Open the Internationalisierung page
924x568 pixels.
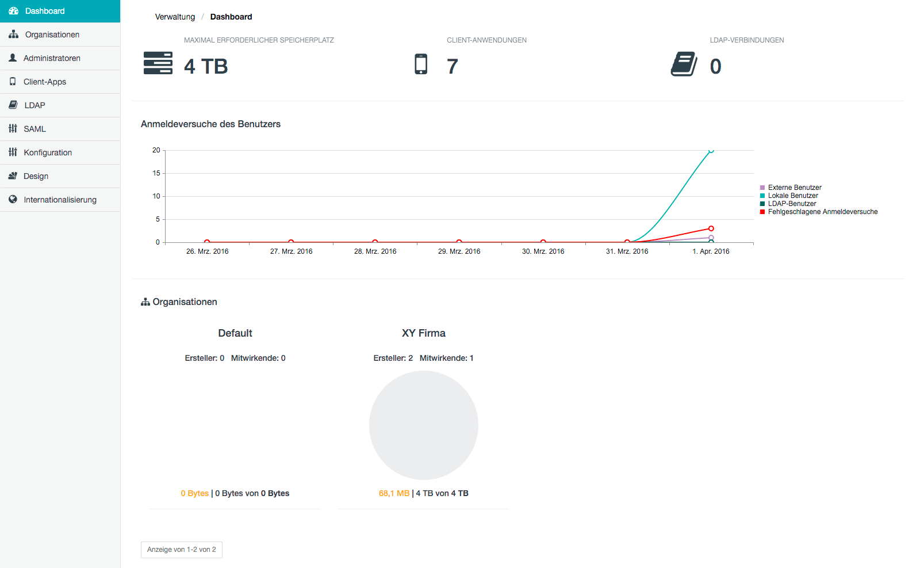(x=60, y=200)
